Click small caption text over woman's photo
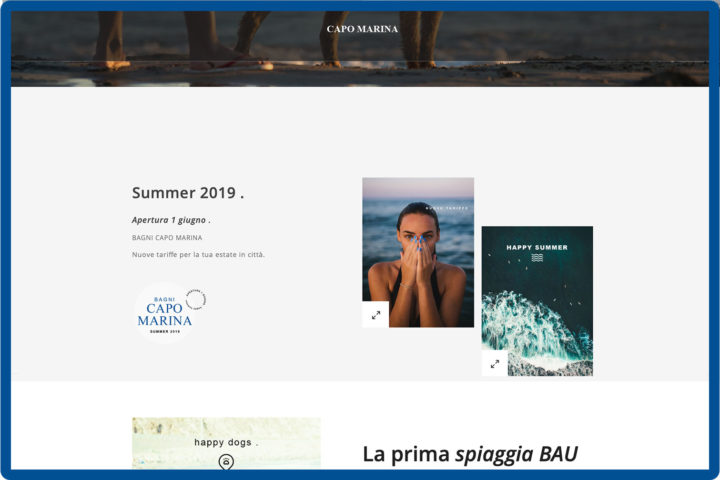Image resolution: width=720 pixels, height=480 pixels. (x=447, y=208)
